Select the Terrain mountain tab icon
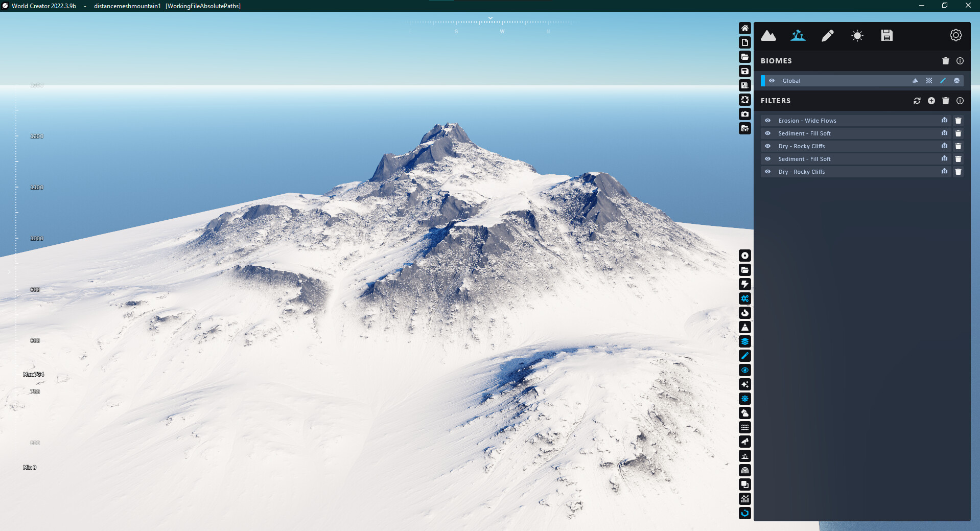The height and width of the screenshot is (531, 980). (768, 35)
